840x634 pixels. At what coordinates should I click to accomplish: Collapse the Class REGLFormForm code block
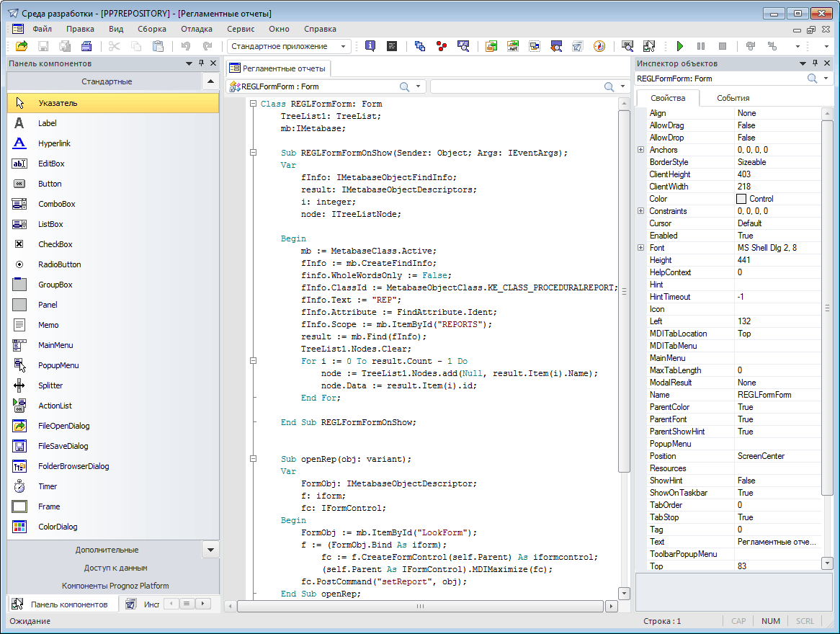point(253,104)
